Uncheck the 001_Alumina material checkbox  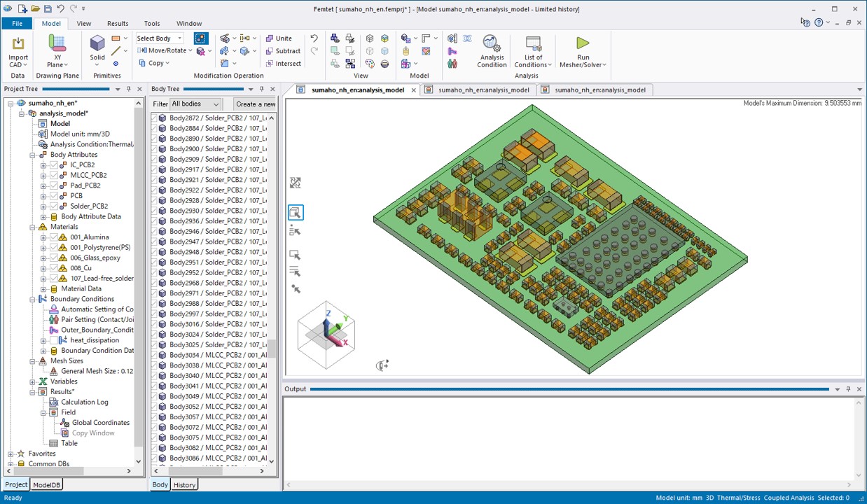(x=54, y=237)
